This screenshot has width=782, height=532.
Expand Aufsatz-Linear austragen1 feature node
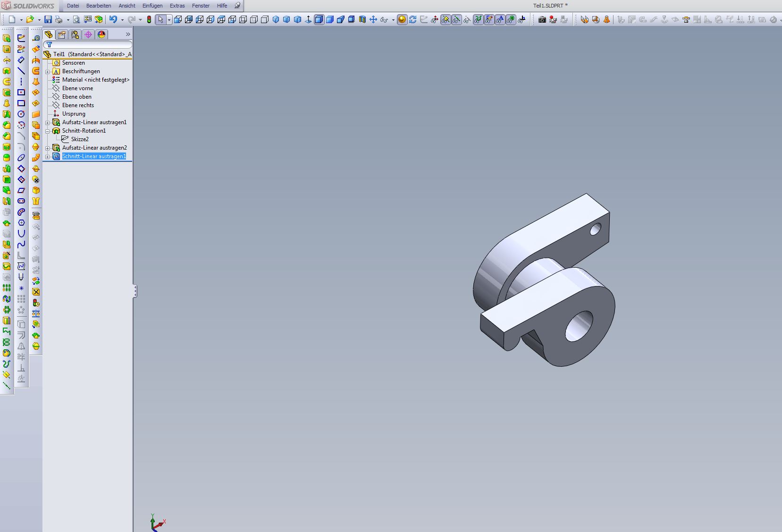(48, 123)
